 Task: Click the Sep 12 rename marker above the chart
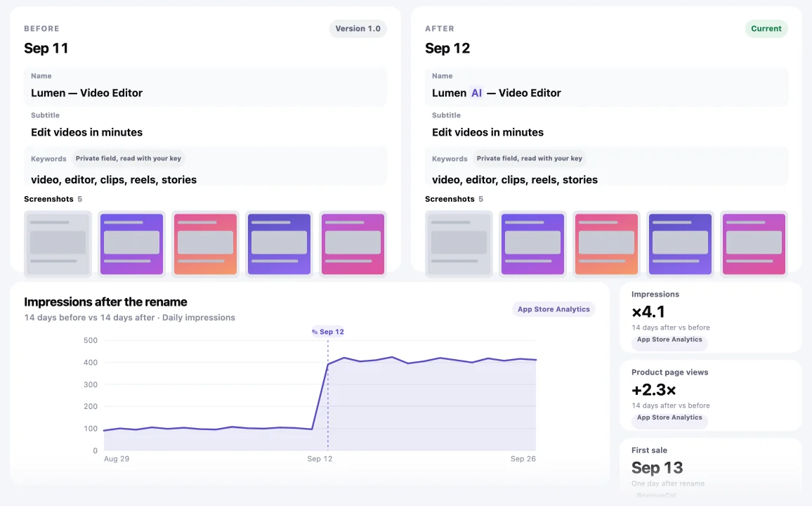[328, 332]
